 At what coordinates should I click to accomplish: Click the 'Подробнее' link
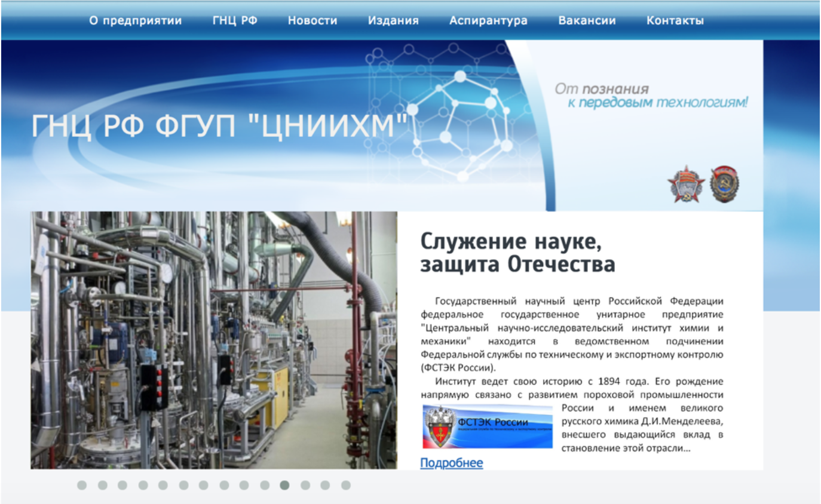coord(452,463)
